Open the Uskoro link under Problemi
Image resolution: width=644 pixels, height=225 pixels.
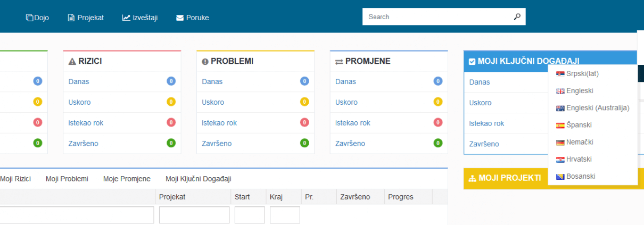213,102
